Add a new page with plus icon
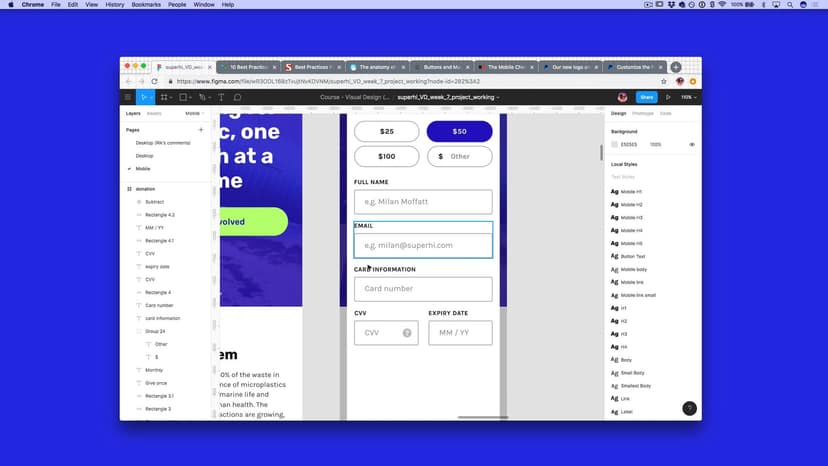The image size is (828, 466). coord(201,130)
